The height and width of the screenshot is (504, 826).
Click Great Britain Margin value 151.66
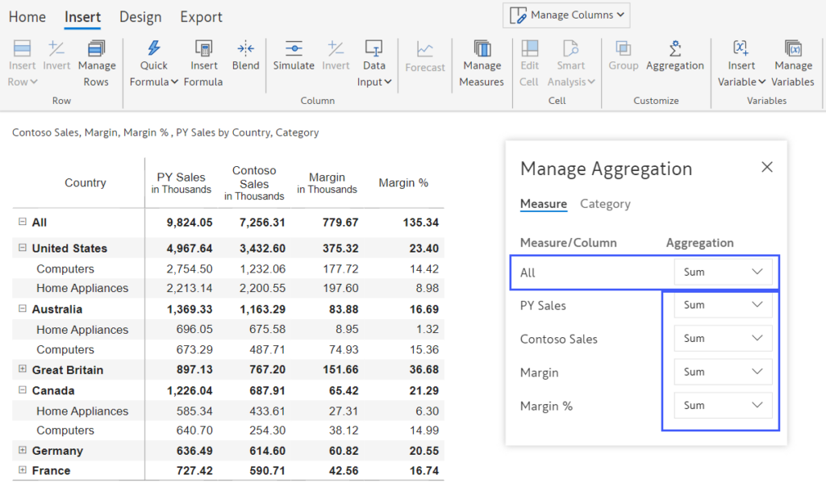340,369
